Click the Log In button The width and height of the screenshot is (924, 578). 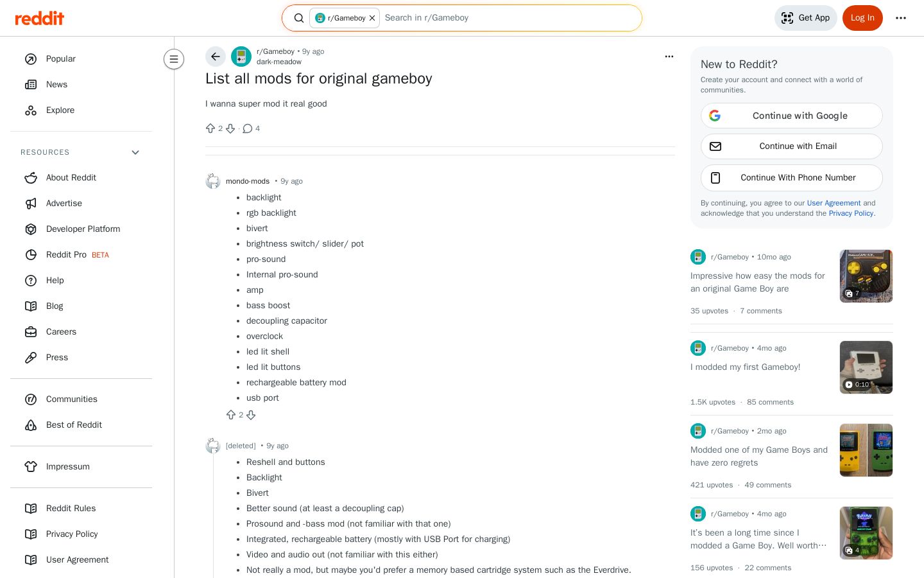coord(862,18)
